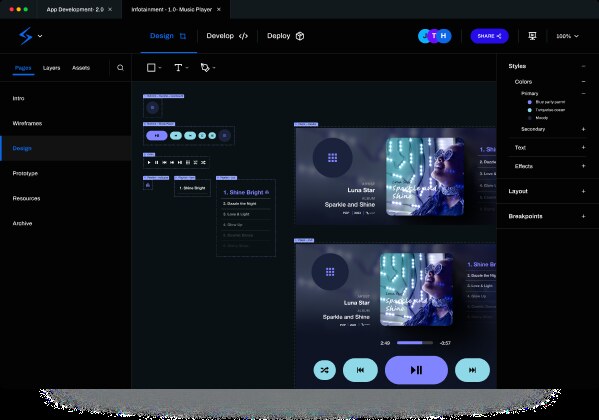This screenshot has width=599, height=420.
Task: Expand the Layout section
Action: (583, 191)
